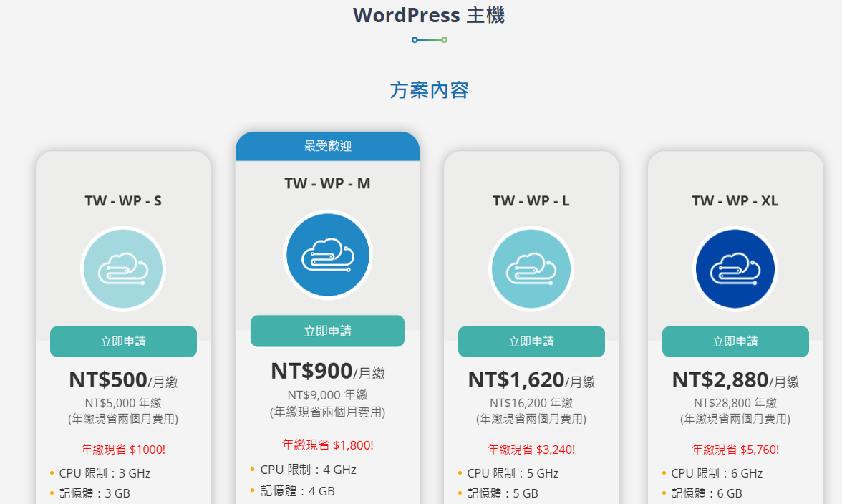Viewport: 842px width, 504px height.
Task: Click the savings note under NT$9,000 年繳
Action: pos(328,412)
